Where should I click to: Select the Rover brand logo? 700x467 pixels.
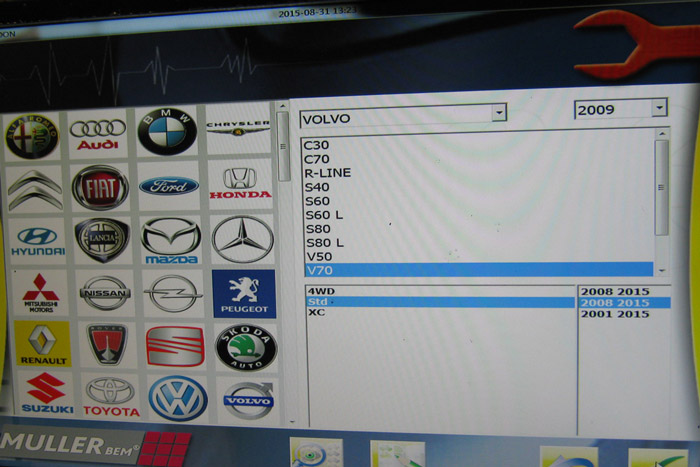(107, 344)
